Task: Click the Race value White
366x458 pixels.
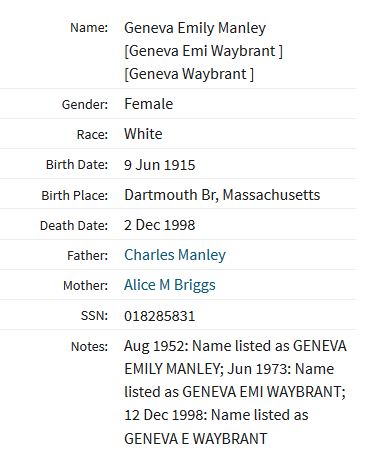Action: [143, 134]
